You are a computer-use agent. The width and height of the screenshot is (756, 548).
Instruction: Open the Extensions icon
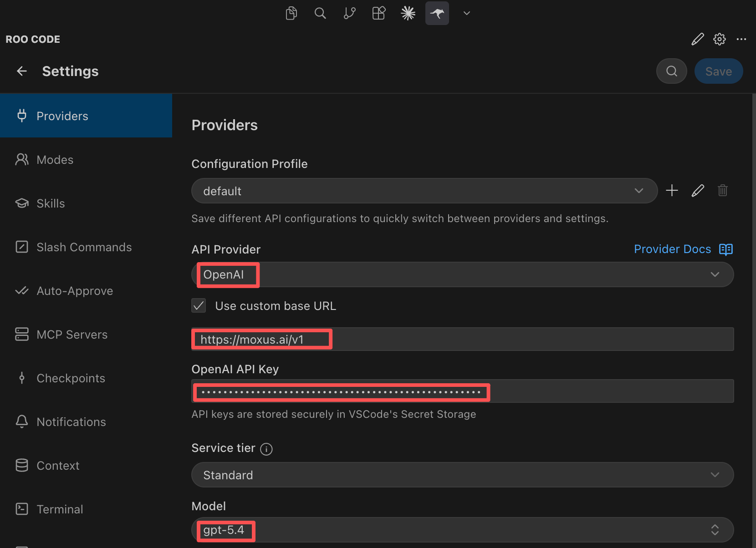(x=379, y=13)
